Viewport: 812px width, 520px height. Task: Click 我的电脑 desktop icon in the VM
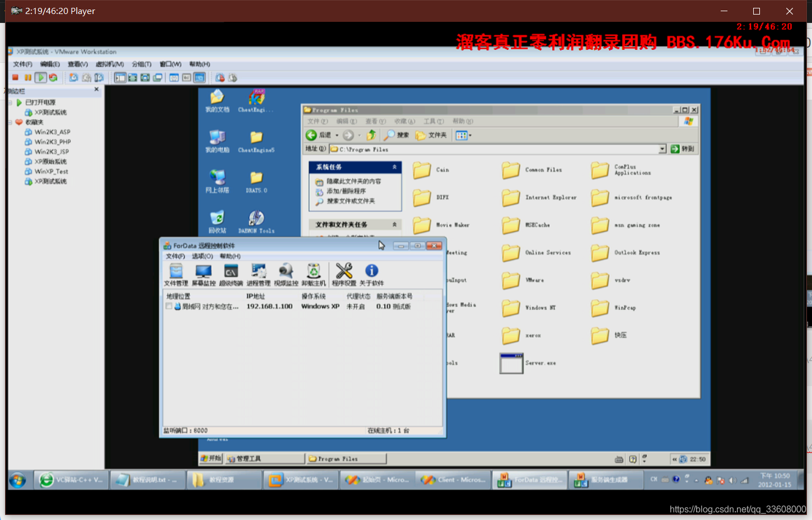217,141
